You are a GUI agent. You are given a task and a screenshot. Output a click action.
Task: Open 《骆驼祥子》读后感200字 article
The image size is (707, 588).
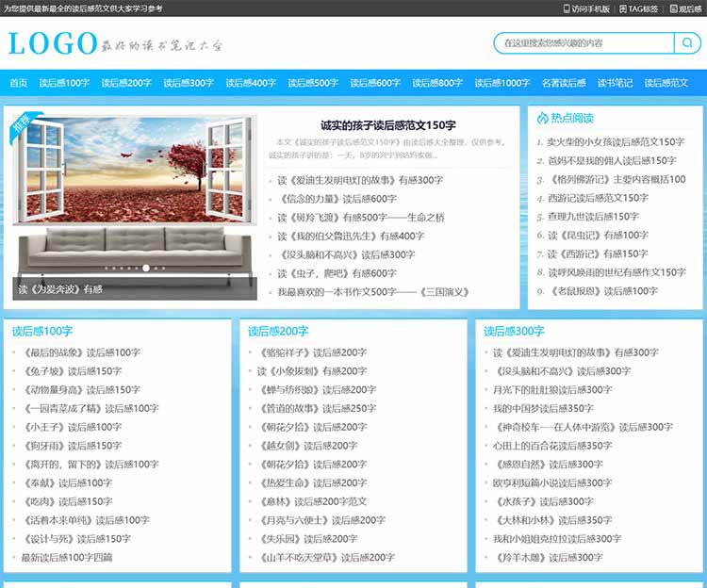312,352
